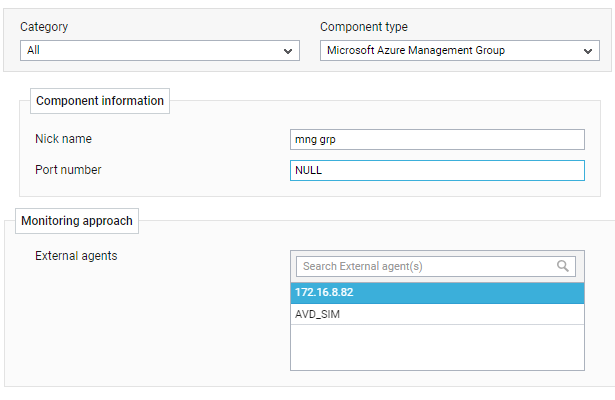Click the Component information section heading

(x=100, y=101)
